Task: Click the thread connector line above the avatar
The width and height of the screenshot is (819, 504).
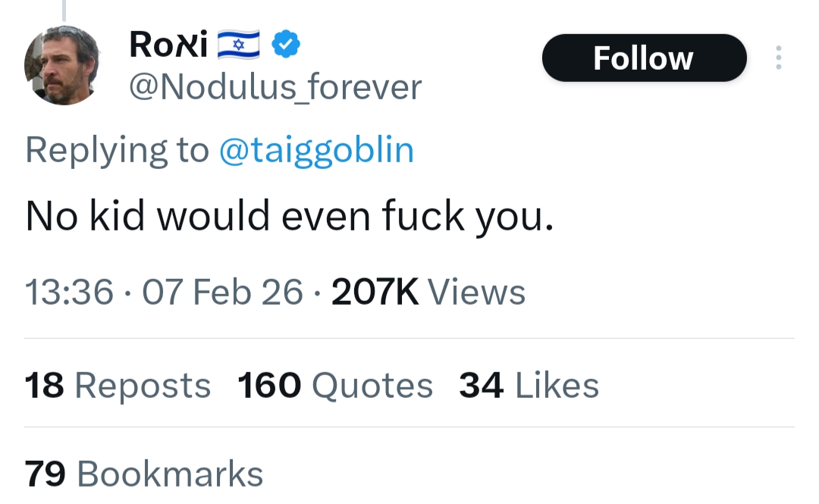Action: tap(63, 10)
